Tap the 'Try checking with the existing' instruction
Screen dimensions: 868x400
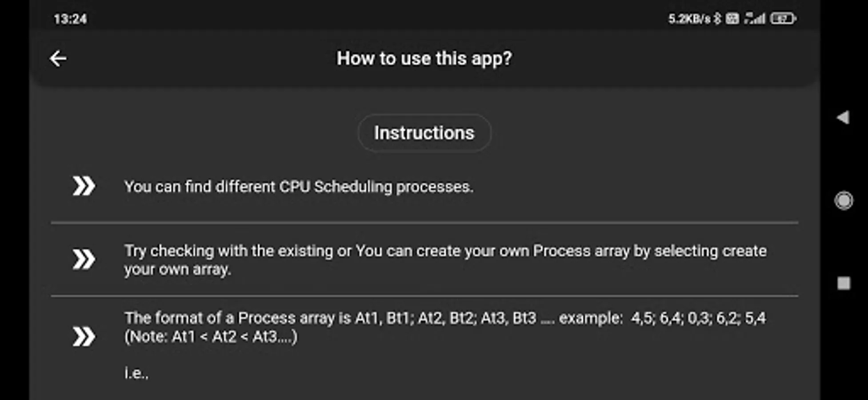point(445,260)
